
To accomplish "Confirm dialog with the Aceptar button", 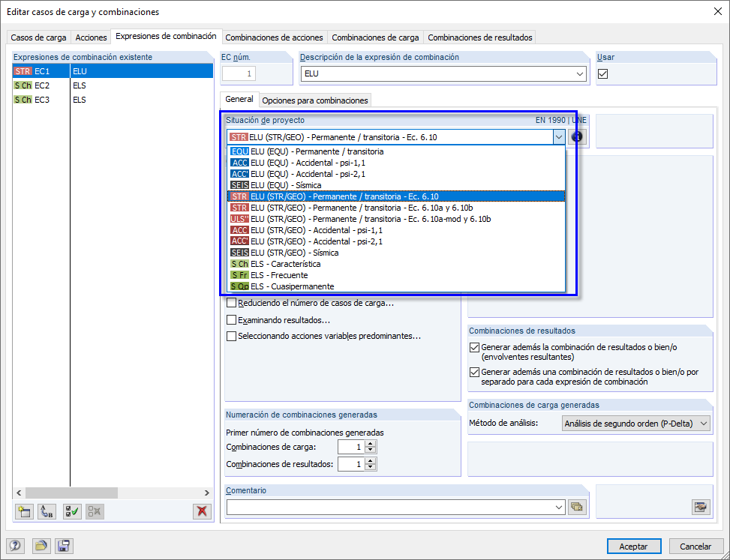I will tap(634, 546).
